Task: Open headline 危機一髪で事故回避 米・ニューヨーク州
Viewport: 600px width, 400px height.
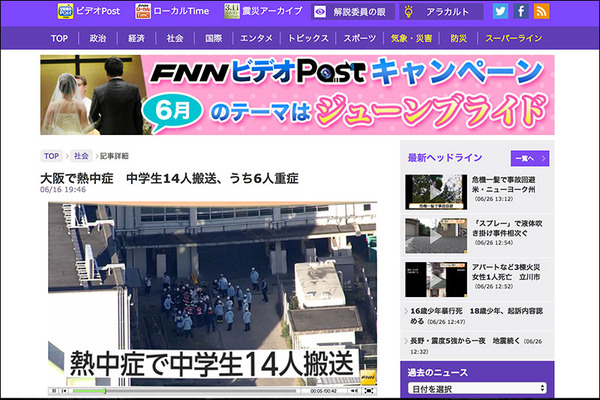Action: point(504,184)
